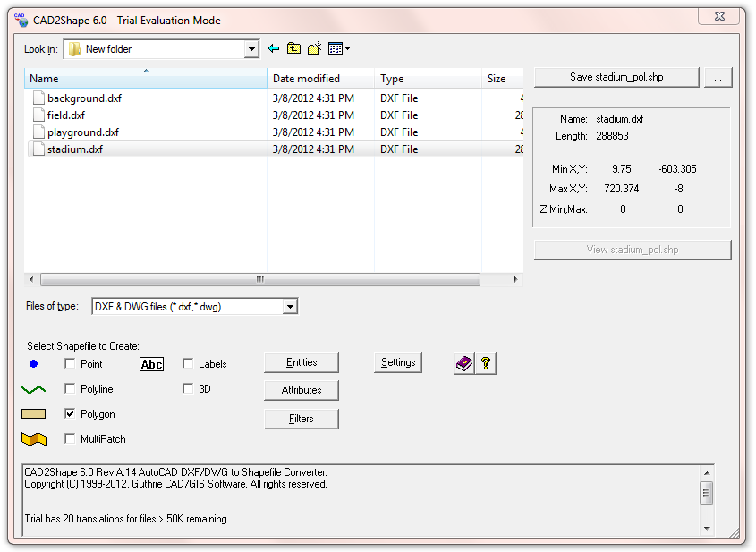Image resolution: width=756 pixels, height=552 pixels.
Task: Click the log panel scroll up arrow
Action: pos(707,473)
